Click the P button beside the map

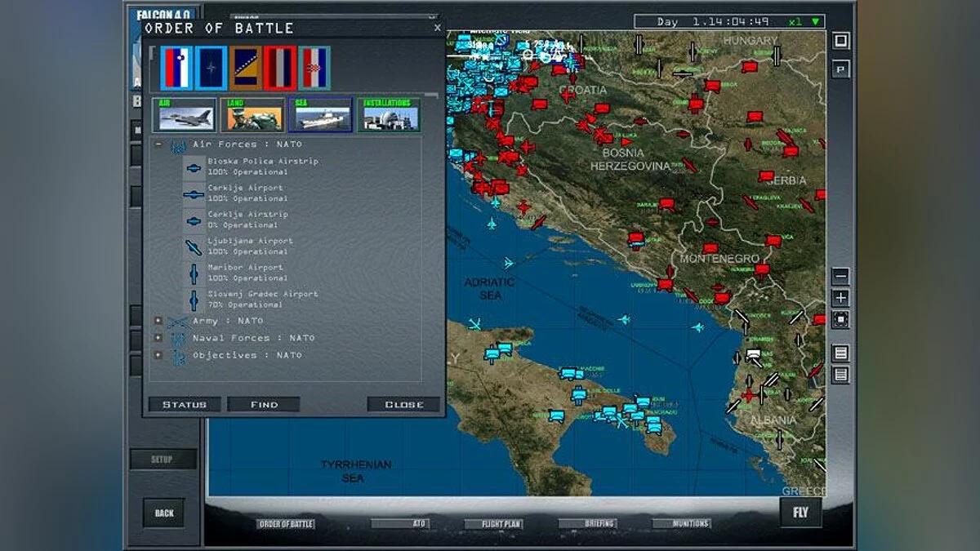coord(841,69)
